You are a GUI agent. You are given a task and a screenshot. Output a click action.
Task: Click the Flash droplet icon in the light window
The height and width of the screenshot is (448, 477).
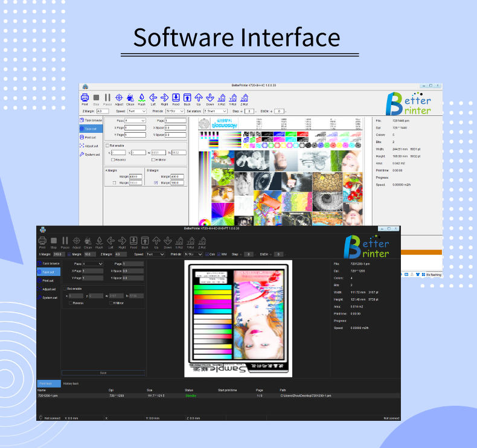coord(141,97)
